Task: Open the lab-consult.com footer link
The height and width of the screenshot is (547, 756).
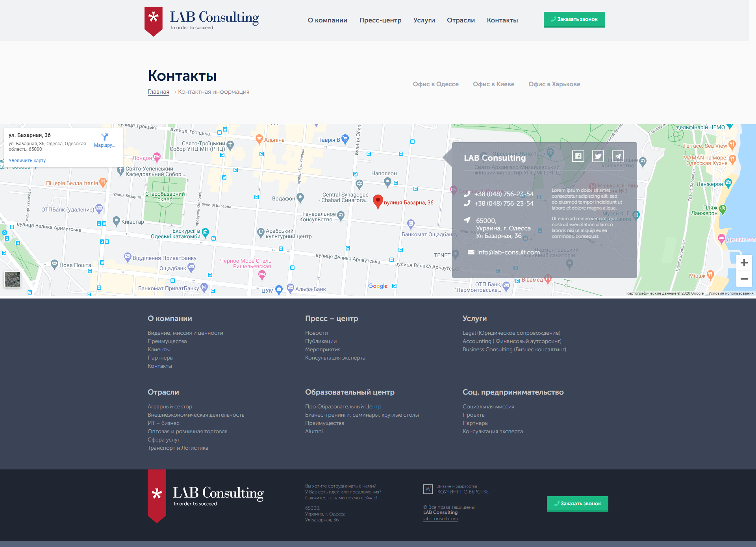Action: [440, 519]
